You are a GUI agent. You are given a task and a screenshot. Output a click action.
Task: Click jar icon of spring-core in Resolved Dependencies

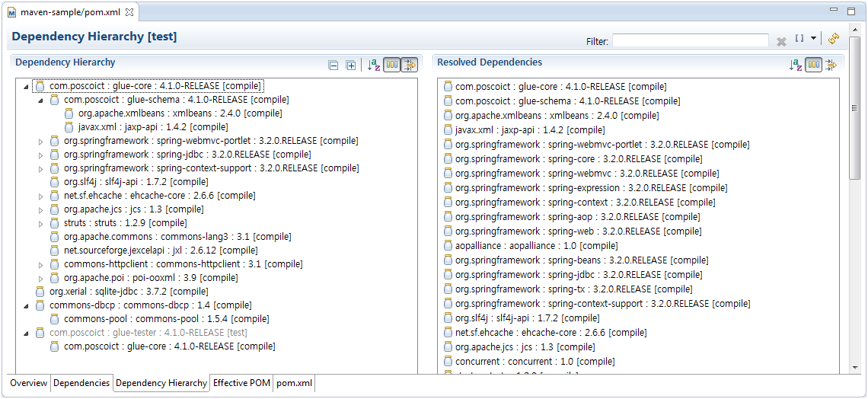click(x=448, y=159)
